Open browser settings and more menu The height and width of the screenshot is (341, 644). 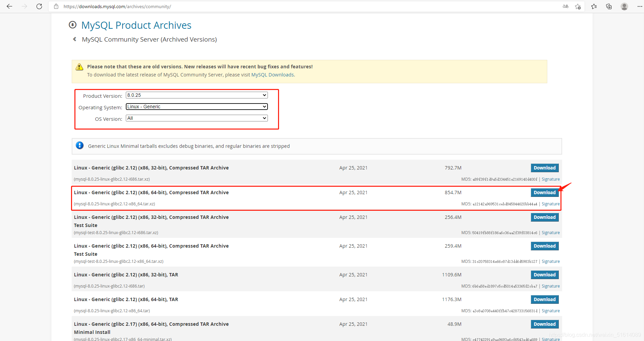point(640,6)
